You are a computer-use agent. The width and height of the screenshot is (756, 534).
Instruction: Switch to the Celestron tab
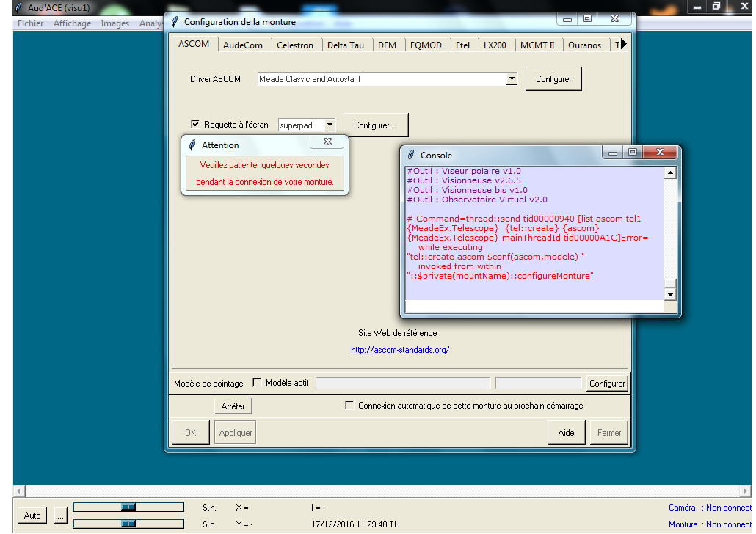click(294, 45)
